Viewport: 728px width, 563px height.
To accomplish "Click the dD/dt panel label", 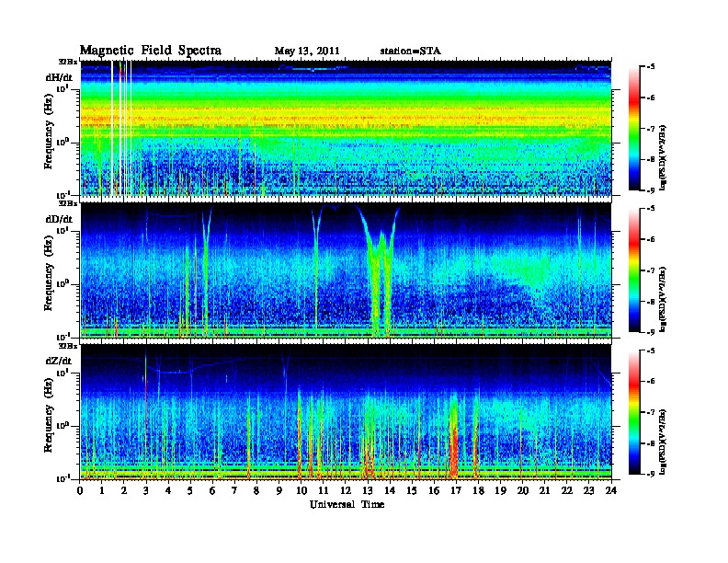I will point(59,219).
